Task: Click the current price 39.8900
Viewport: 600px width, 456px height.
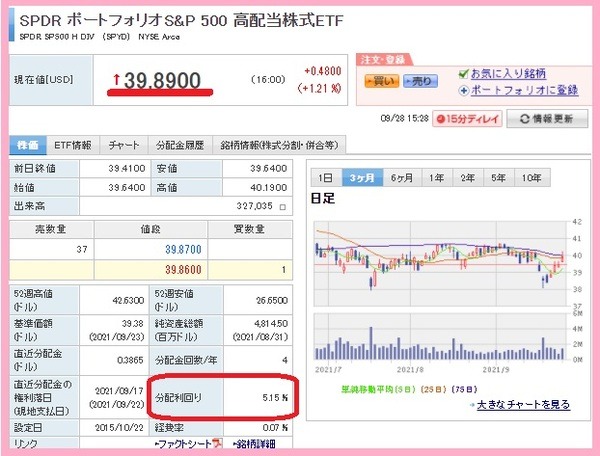Action: pos(162,80)
